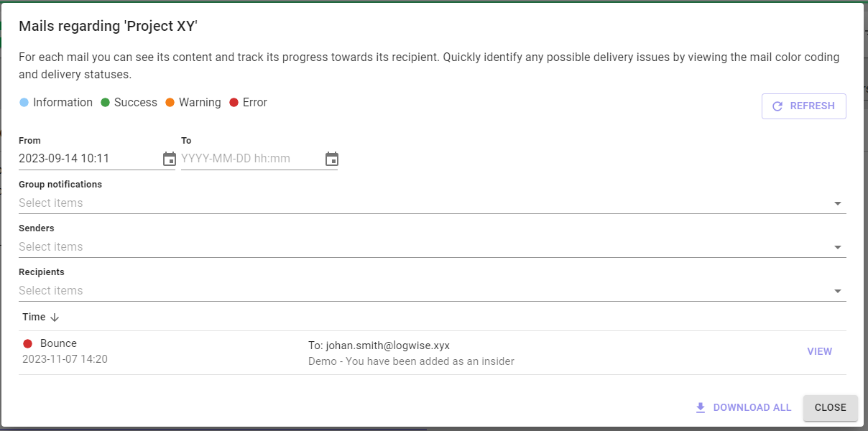Click the DOWNLOAD ALL button
Viewport: 868px width, 431px height.
point(743,407)
